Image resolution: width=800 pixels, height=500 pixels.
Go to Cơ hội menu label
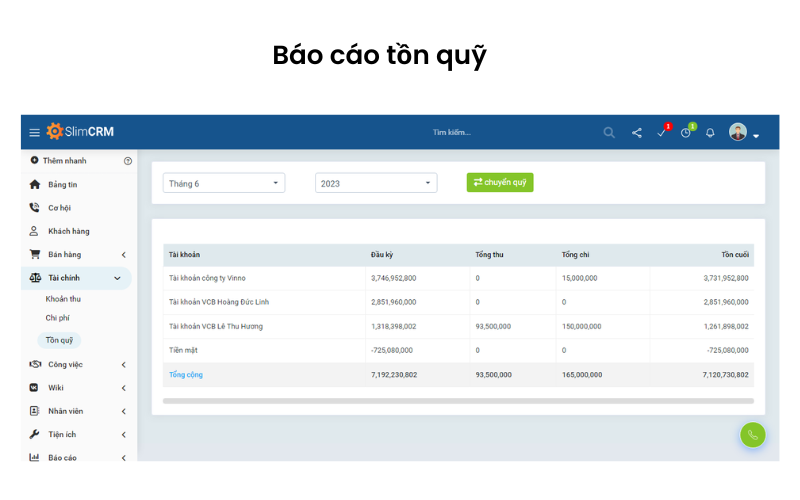59,208
